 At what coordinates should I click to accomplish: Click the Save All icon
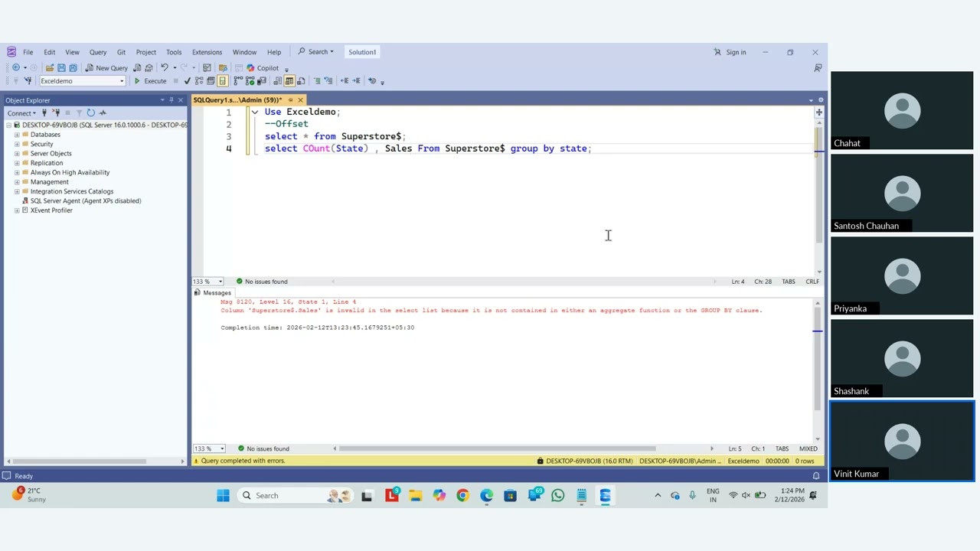73,67
